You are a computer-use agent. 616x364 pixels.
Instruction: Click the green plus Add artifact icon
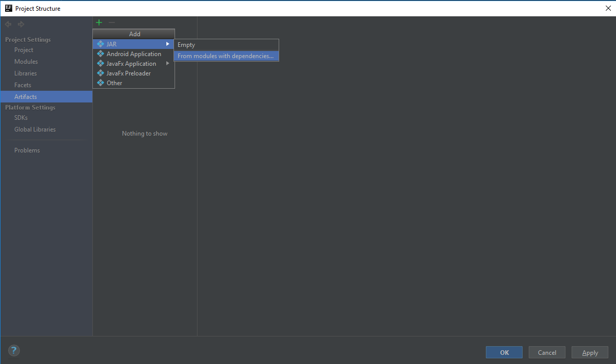99,22
